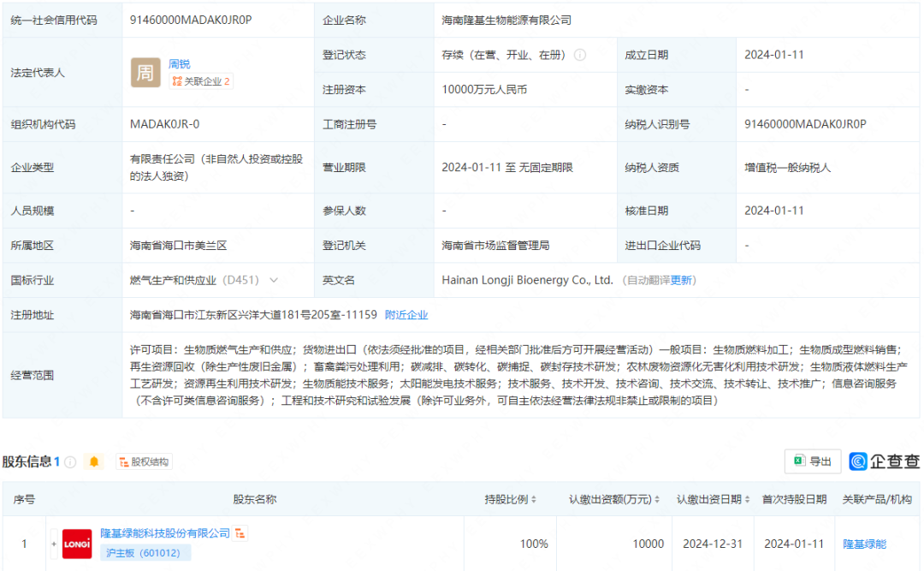Open legal representative 周锐 link
The height and width of the screenshot is (571, 924).
click(180, 63)
